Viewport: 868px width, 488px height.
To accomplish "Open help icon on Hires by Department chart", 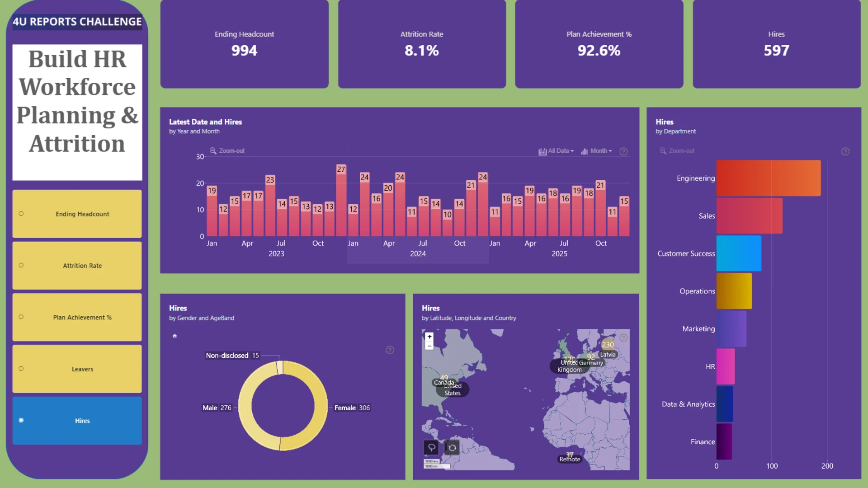I will (x=845, y=151).
